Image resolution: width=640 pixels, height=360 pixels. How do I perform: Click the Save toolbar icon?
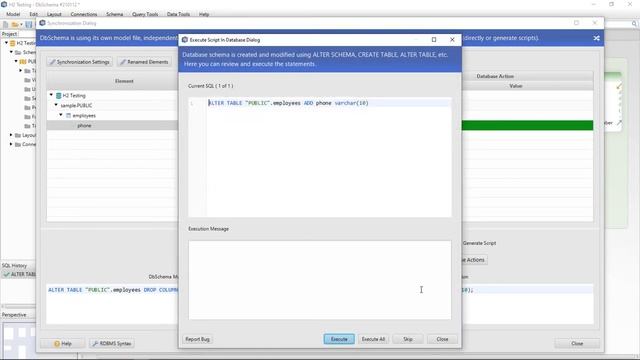(x=29, y=24)
